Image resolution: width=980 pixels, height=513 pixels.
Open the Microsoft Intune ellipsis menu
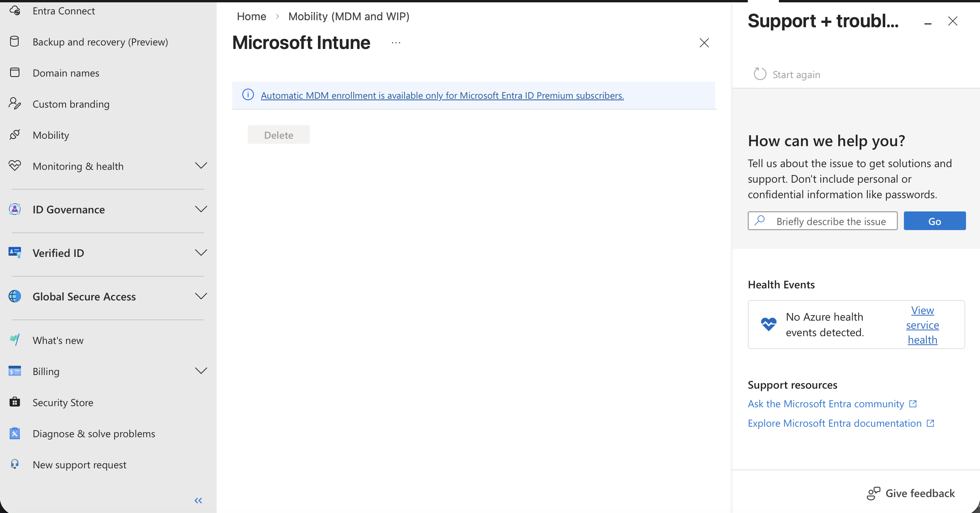click(396, 43)
